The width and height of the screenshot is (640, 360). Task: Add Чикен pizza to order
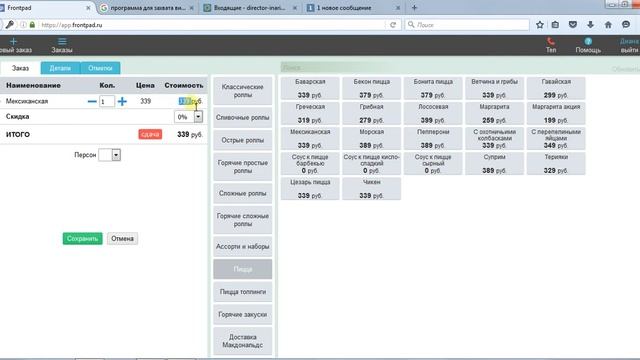371,189
